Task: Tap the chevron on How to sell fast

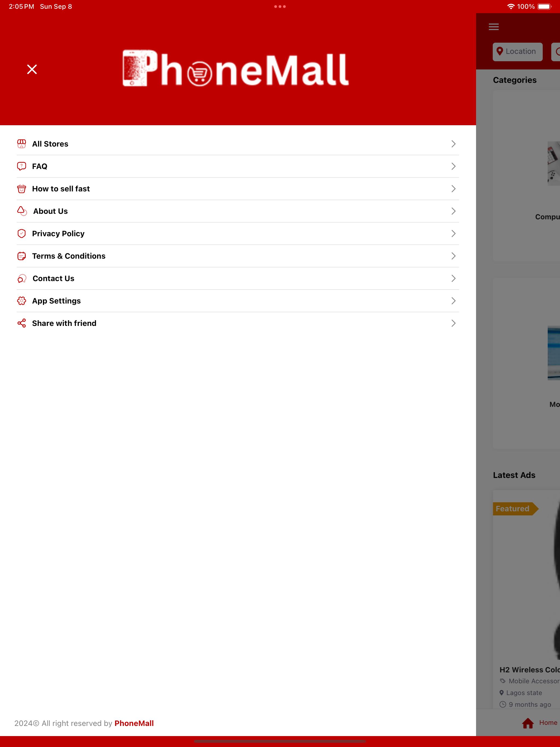Action: pos(453,189)
